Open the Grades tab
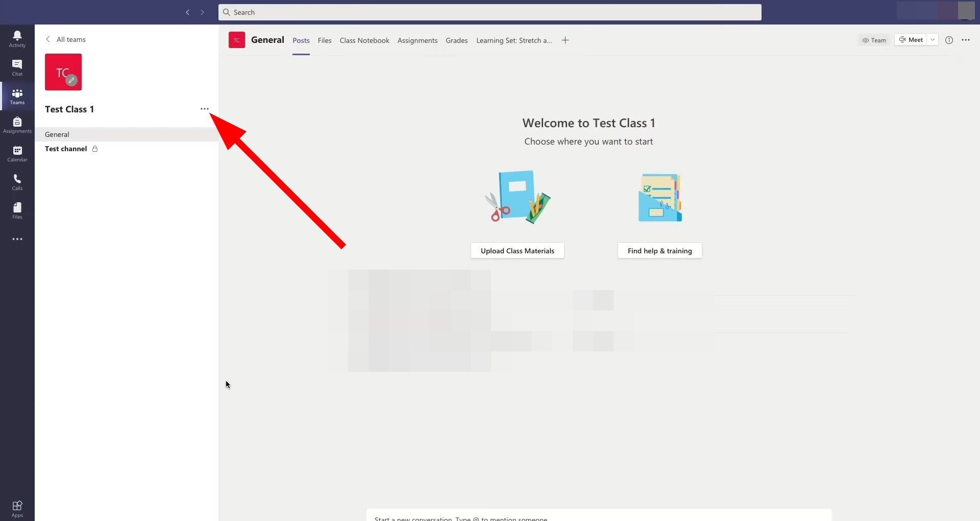The image size is (980, 521). click(x=457, y=40)
